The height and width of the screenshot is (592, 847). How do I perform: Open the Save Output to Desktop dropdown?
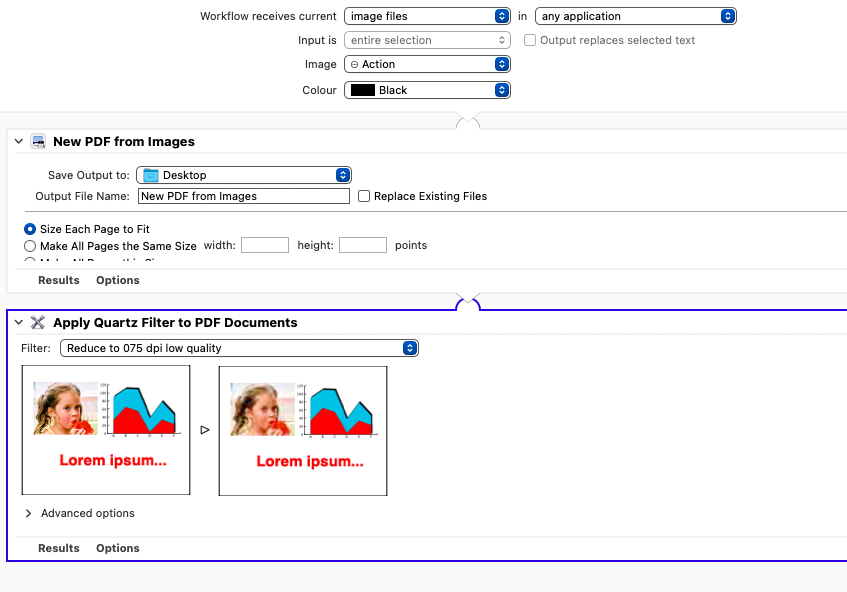[x=244, y=175]
